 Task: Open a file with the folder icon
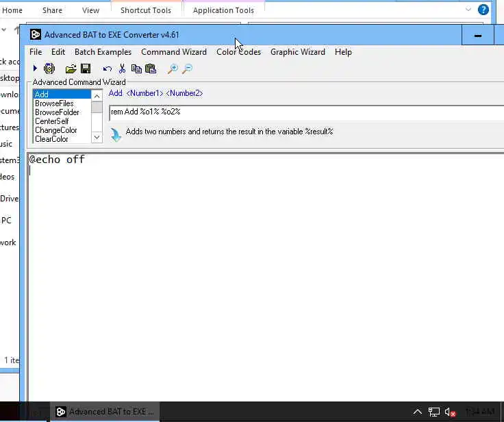click(x=71, y=69)
